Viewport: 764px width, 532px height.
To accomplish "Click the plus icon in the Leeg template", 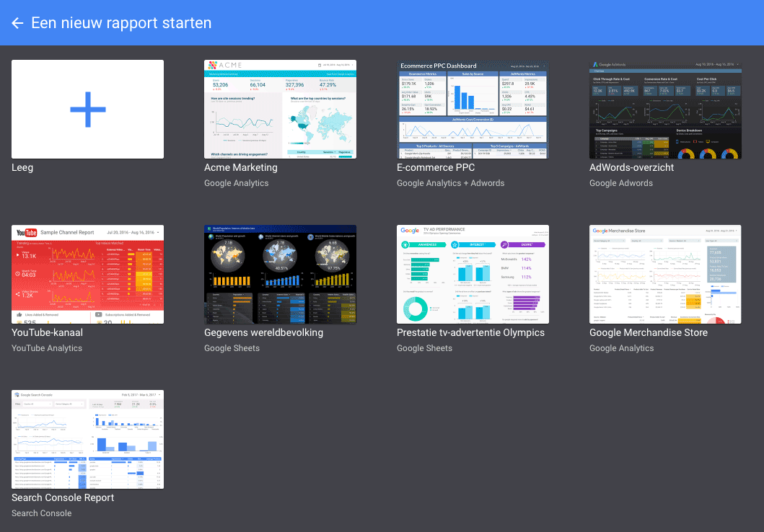I will pyautogui.click(x=87, y=108).
